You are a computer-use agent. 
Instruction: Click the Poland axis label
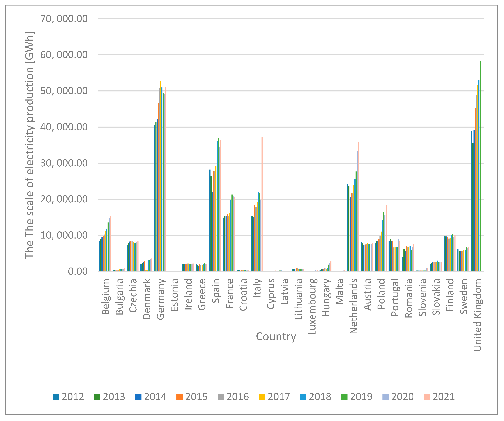click(381, 294)
